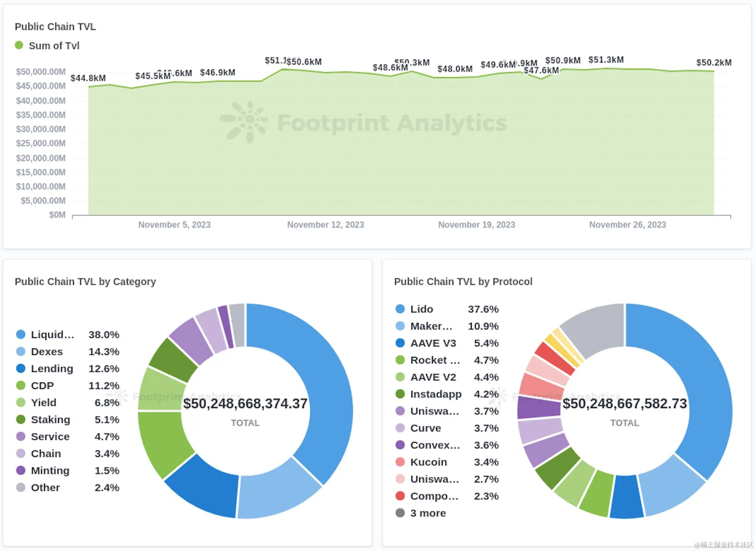
Task: Open Public Chain TVL by Category title
Action: 85,282
